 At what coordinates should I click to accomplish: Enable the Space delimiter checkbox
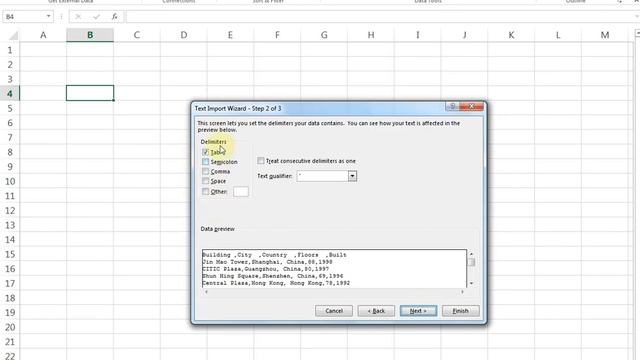click(205, 181)
